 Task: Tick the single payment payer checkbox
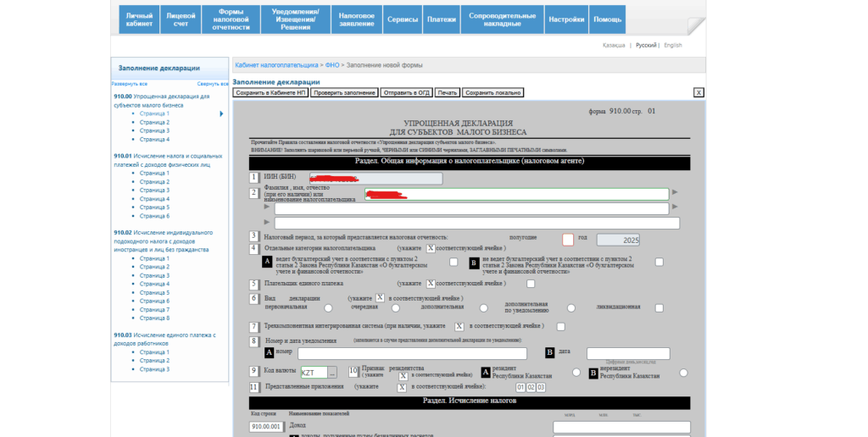pyautogui.click(x=531, y=284)
